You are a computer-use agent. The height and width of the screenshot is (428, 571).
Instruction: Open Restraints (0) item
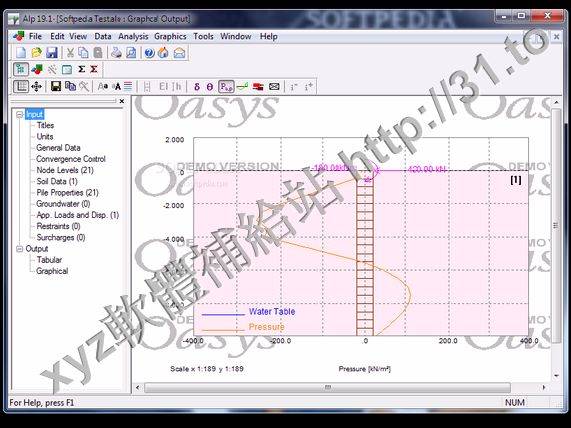58,227
